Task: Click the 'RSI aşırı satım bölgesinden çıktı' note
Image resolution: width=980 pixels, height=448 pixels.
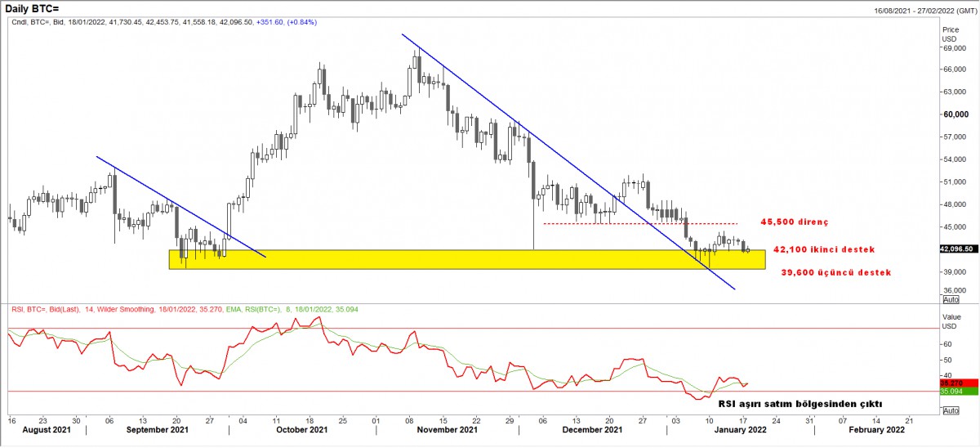Action: point(800,404)
